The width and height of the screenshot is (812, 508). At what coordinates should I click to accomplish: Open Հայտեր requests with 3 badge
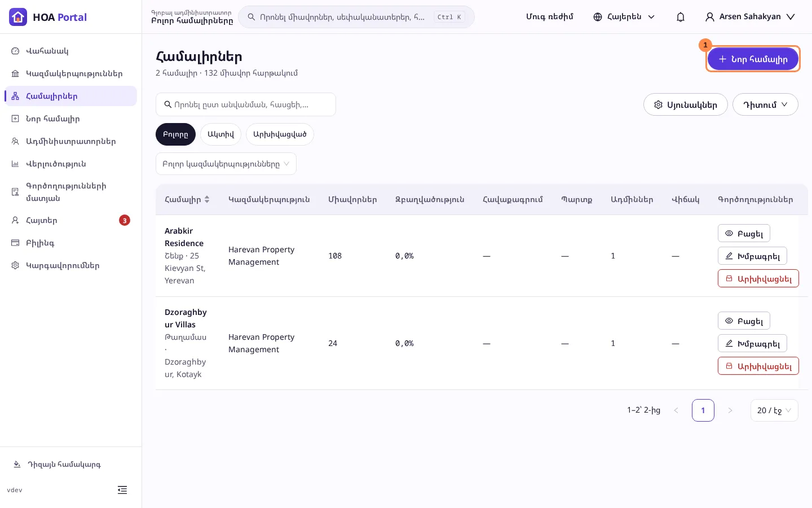[70, 220]
